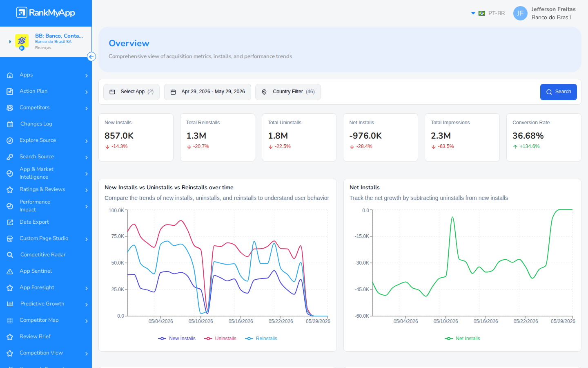Click the Changes Log calendar icon
The width and height of the screenshot is (588, 368).
pyautogui.click(x=10, y=124)
